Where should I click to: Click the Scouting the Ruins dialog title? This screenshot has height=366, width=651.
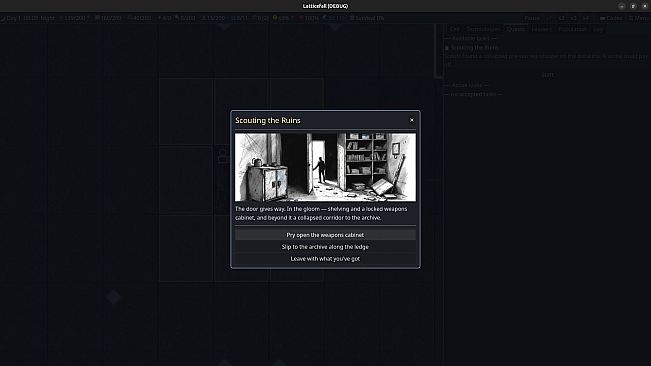[x=268, y=120]
